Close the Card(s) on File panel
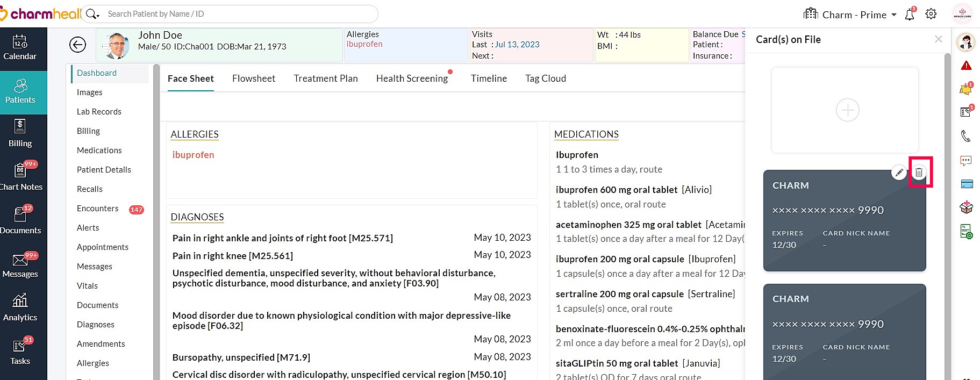This screenshot has width=980, height=380. tap(938, 39)
